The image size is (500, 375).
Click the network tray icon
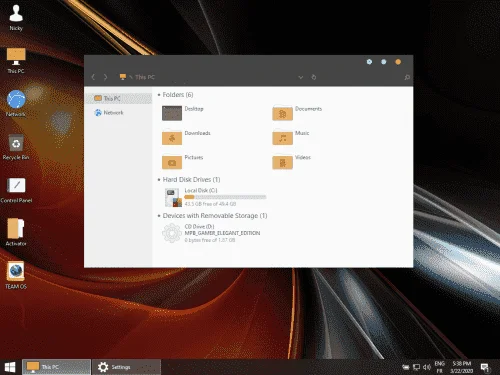(x=416, y=367)
